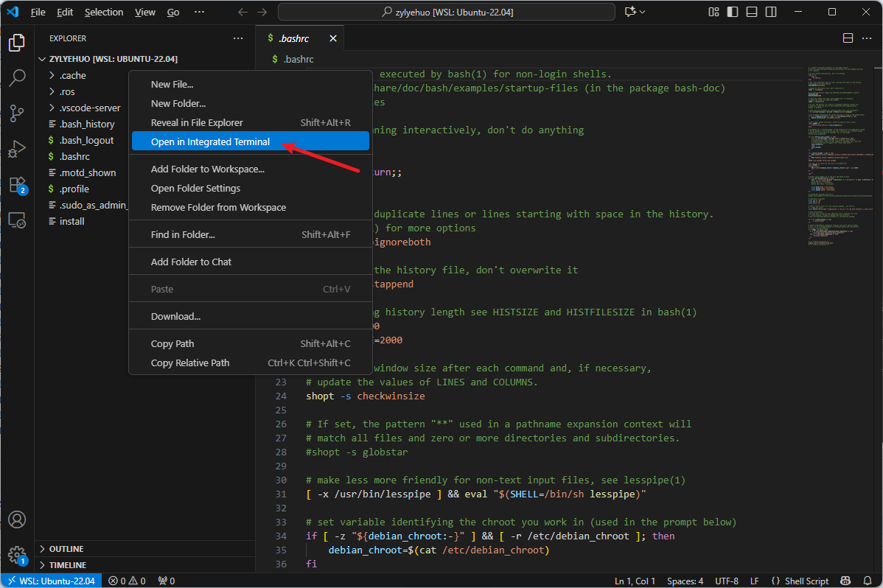
Task: Open Run and Debug view
Action: (x=17, y=149)
